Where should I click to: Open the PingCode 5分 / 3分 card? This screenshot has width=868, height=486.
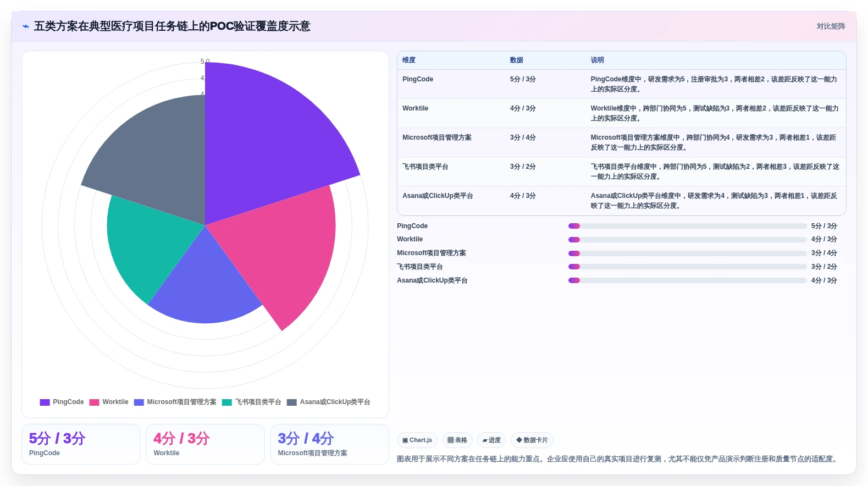81,444
